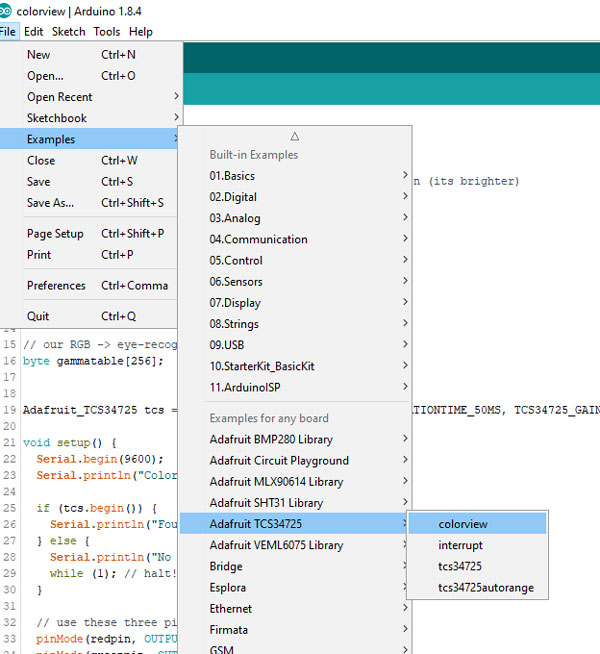This screenshot has height=654, width=600.
Task: Expand 06.Sensors built-in examples
Action: click(x=236, y=282)
